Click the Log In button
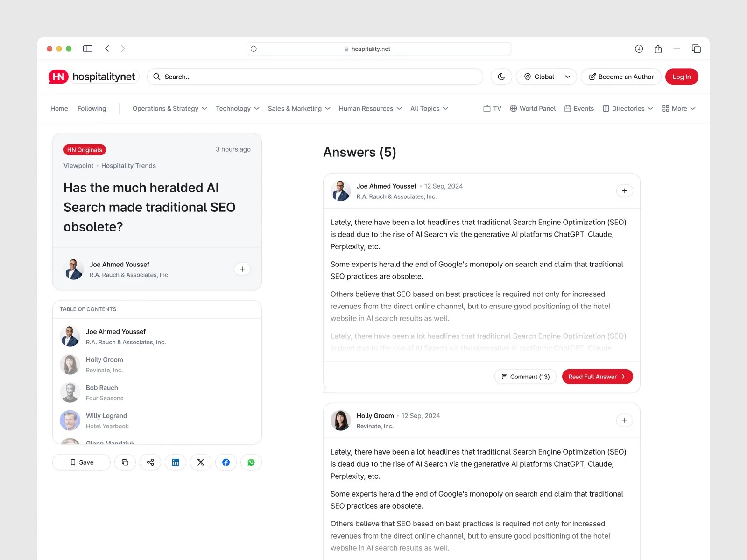 [x=682, y=77]
